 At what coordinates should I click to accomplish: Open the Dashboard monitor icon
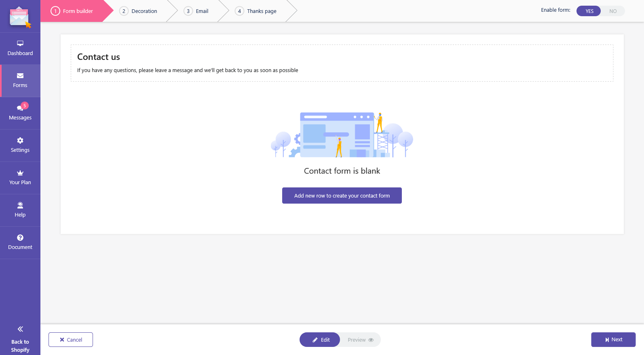coord(20,43)
